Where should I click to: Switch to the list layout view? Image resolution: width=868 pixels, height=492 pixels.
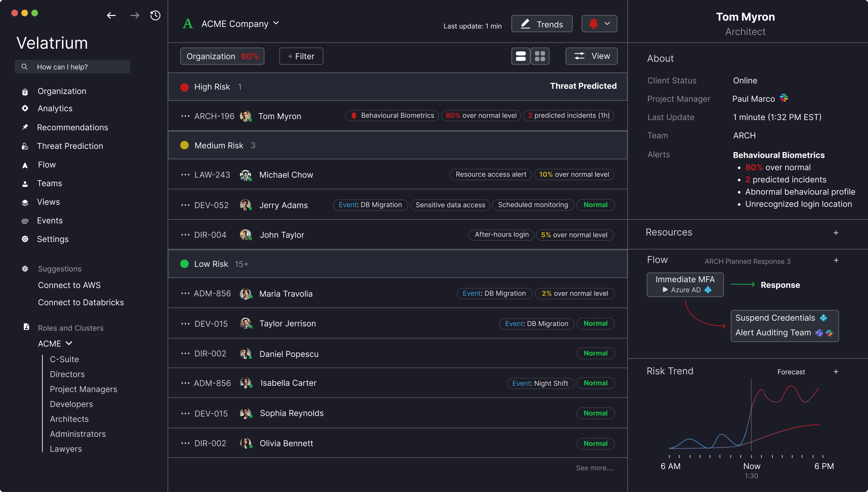click(x=520, y=56)
